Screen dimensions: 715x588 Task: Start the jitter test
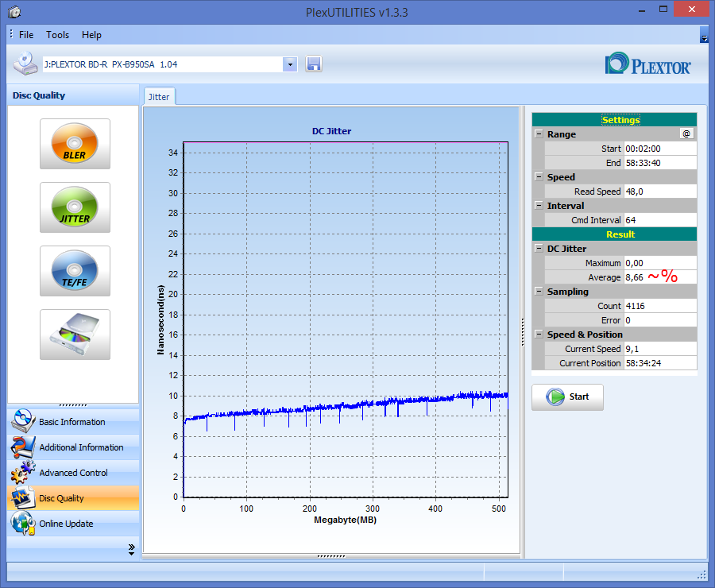(x=567, y=397)
